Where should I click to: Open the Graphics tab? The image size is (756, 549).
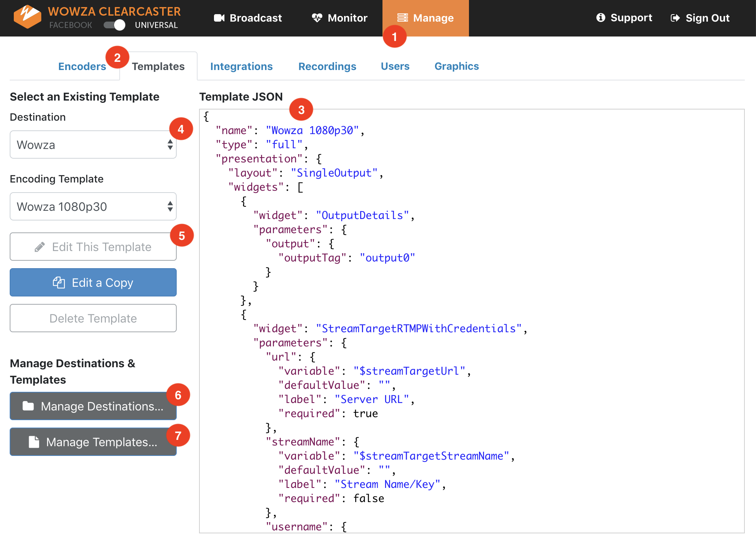click(456, 66)
